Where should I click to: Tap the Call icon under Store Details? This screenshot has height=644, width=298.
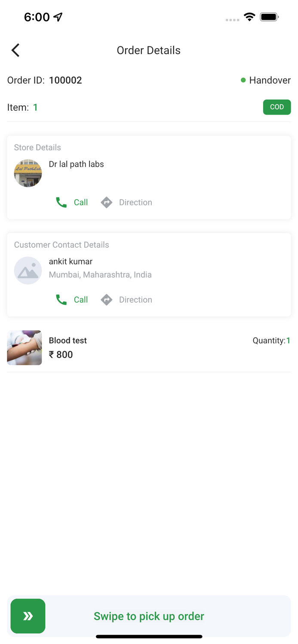[x=61, y=202]
